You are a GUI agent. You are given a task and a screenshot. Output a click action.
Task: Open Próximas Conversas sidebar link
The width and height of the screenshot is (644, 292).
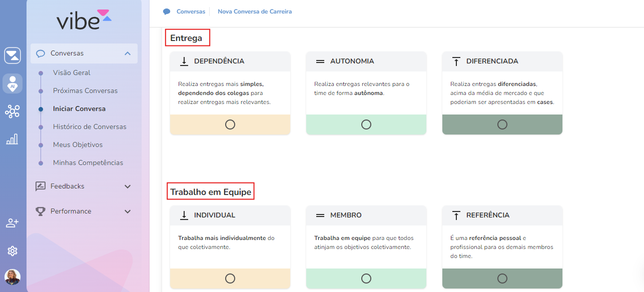click(85, 91)
